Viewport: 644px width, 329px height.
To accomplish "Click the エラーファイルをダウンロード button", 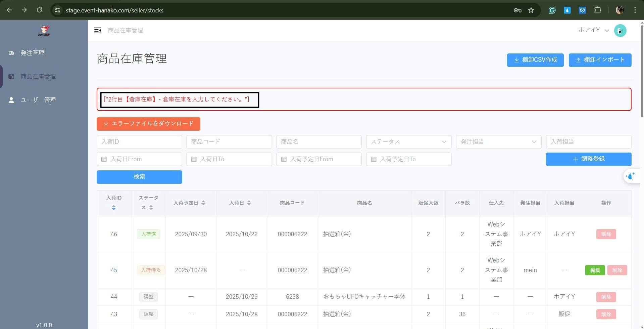I will coord(148,124).
